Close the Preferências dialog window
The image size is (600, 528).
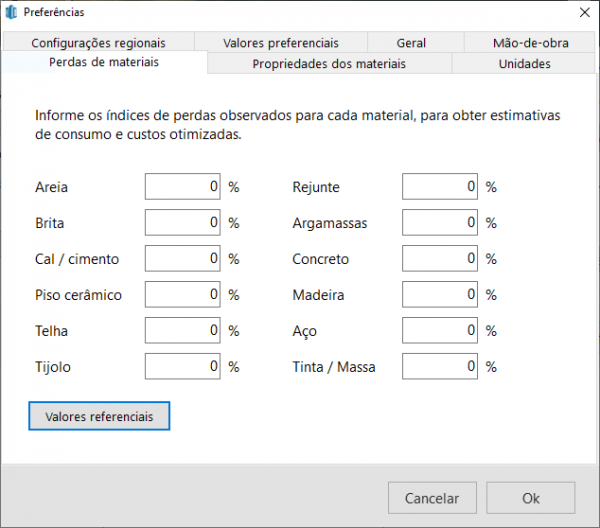pos(584,12)
